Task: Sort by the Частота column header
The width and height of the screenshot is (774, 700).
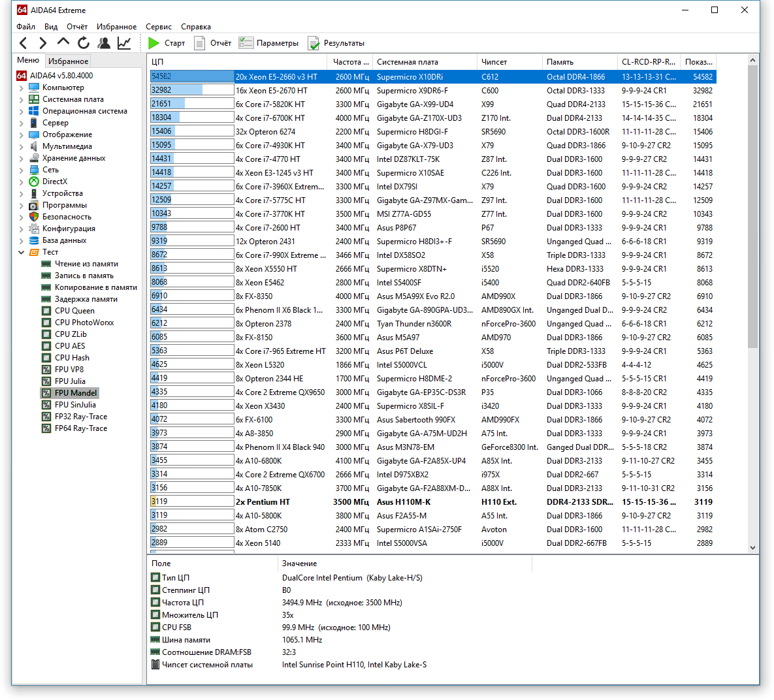Action: pos(350,62)
